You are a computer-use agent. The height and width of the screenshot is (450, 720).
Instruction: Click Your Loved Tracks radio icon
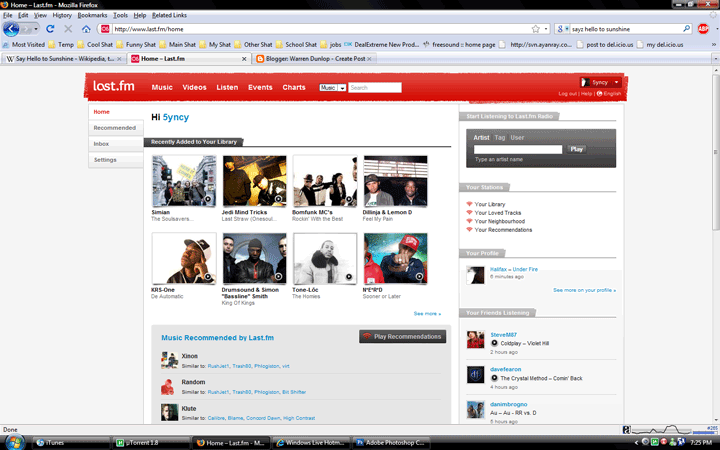click(x=469, y=213)
